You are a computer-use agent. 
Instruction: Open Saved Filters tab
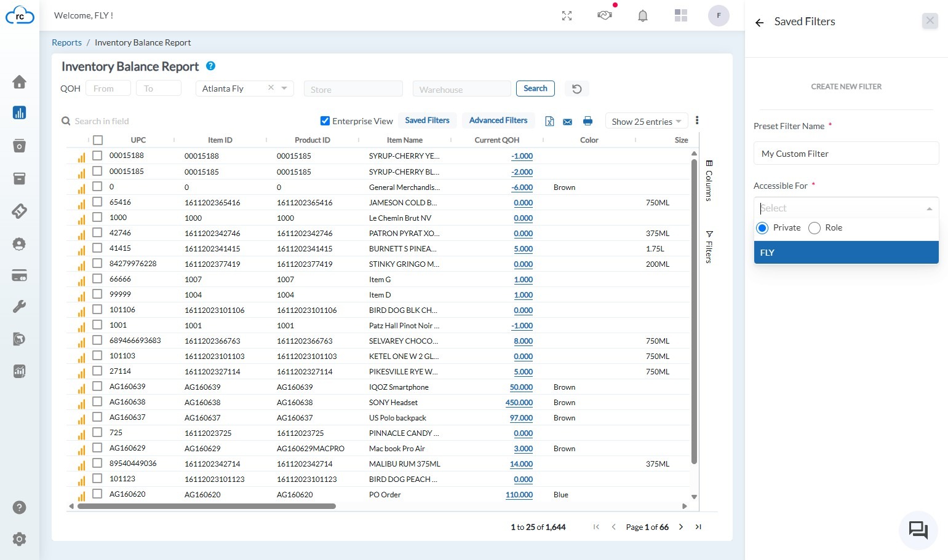427,120
